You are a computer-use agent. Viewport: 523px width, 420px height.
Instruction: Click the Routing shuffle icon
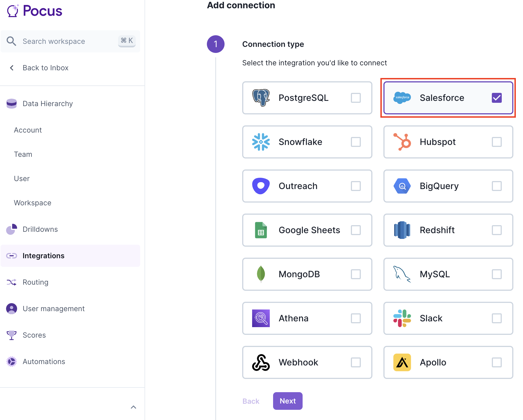12,282
